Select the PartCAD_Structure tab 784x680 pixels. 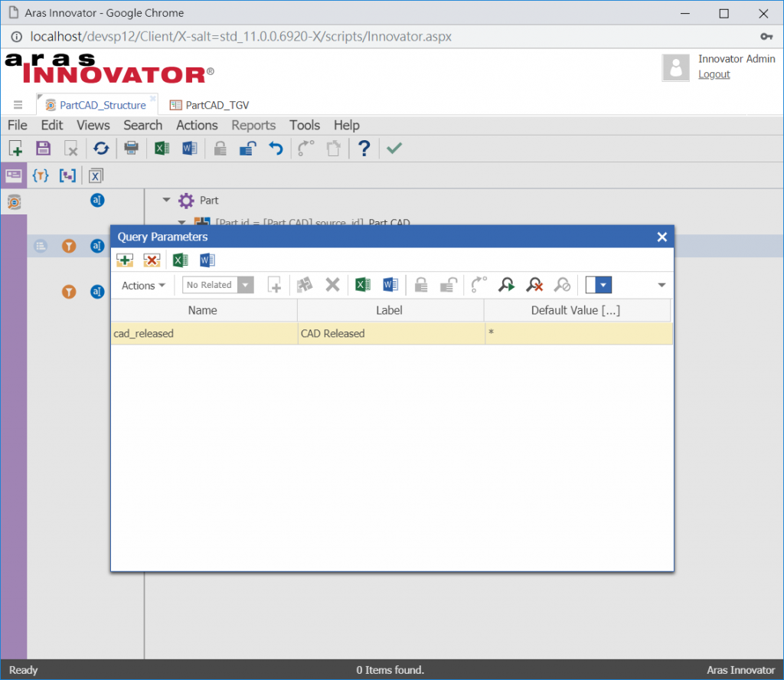pyautogui.click(x=97, y=105)
